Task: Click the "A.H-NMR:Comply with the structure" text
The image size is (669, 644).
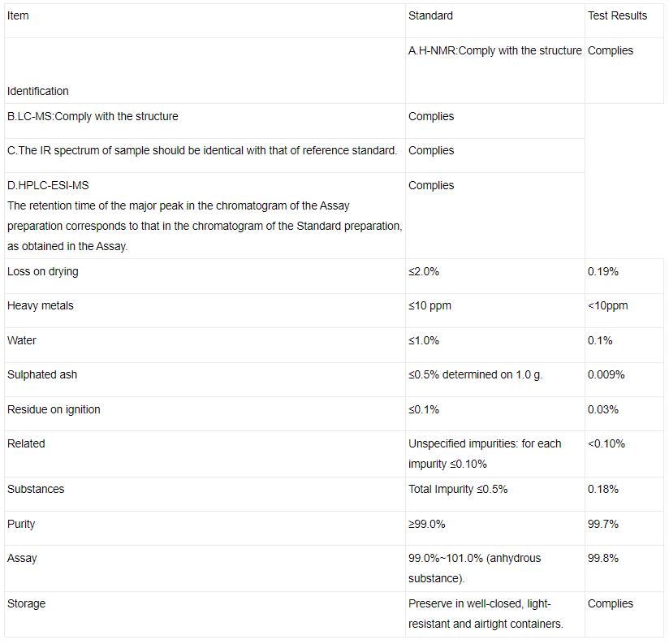Action: (494, 50)
